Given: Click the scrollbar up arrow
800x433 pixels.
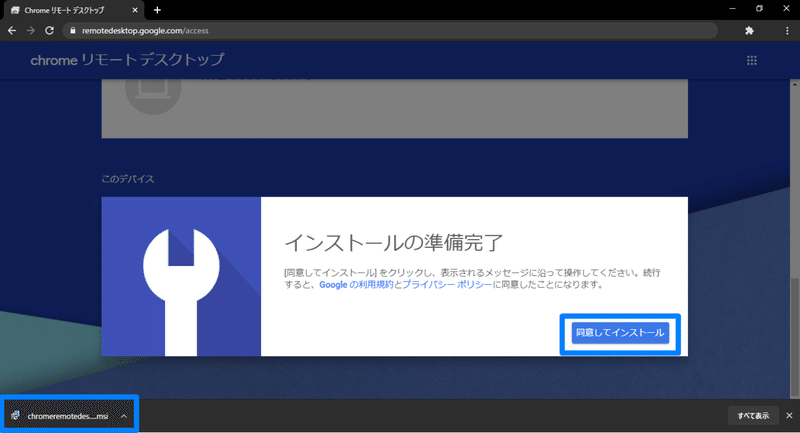Looking at the screenshot, I should click(x=794, y=84).
